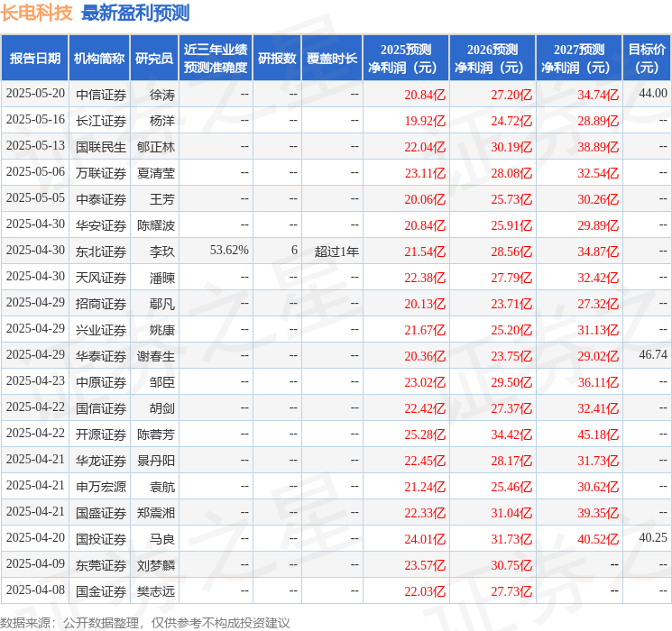Click the 53.62% accuracy value
This screenshot has width=672, height=631.
point(229,251)
